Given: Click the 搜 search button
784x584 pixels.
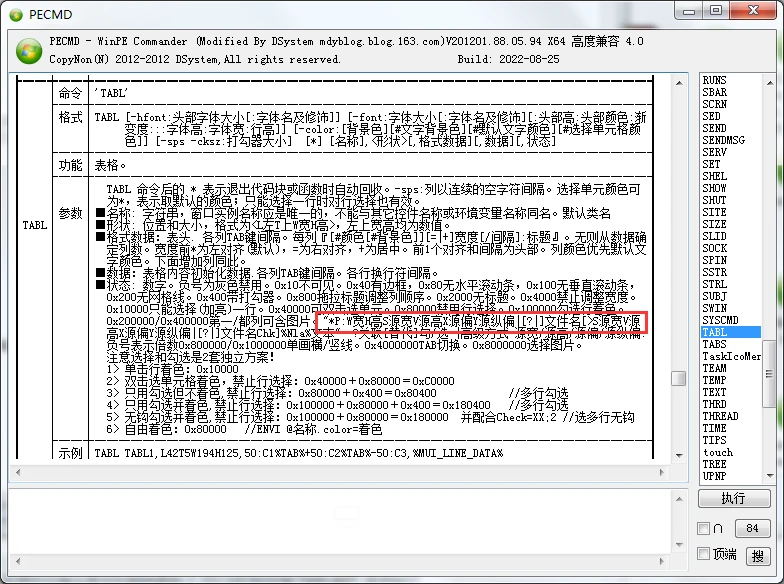Looking at the screenshot, I should pos(758,556).
